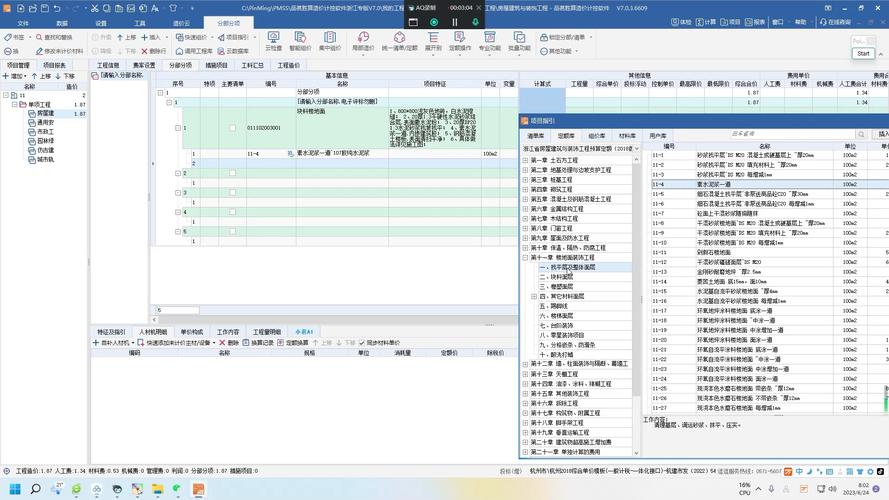Tick the 主要清单 checkbox in row 11-4
This screenshot has height=500, width=889.
pos(232,154)
